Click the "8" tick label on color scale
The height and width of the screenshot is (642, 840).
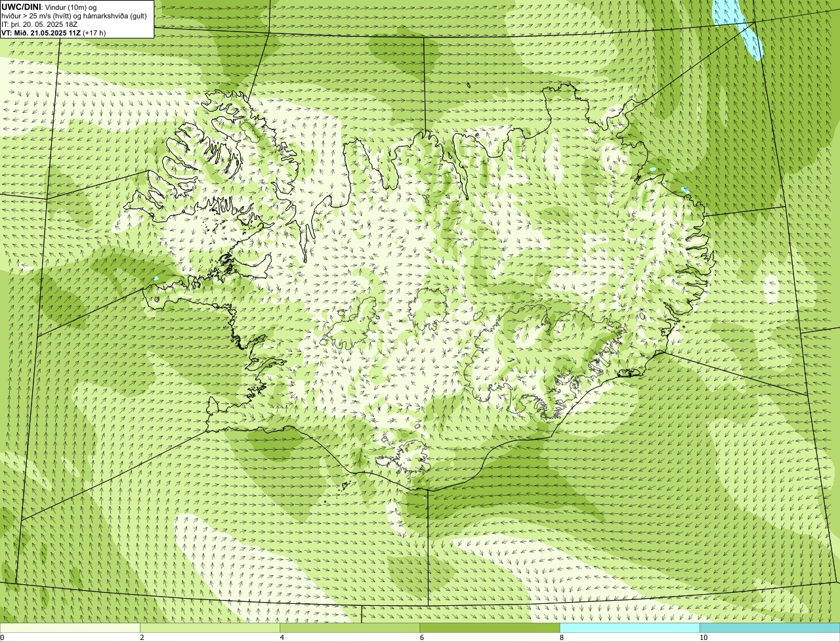(562, 637)
